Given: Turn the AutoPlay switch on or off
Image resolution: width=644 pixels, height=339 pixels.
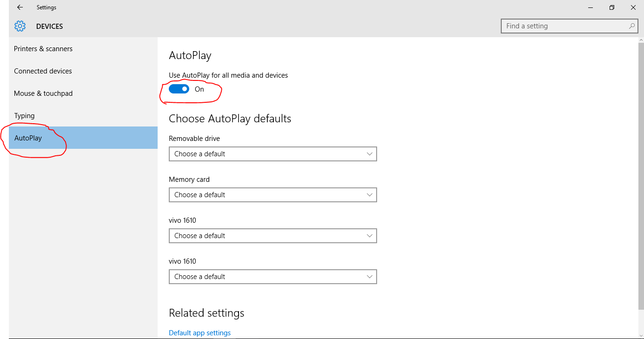Looking at the screenshot, I should (179, 88).
